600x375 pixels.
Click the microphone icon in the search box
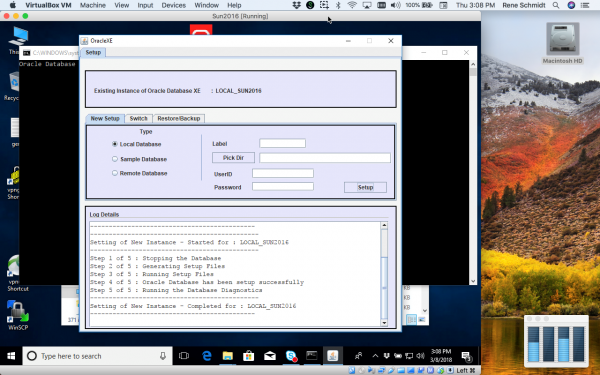(x=163, y=356)
